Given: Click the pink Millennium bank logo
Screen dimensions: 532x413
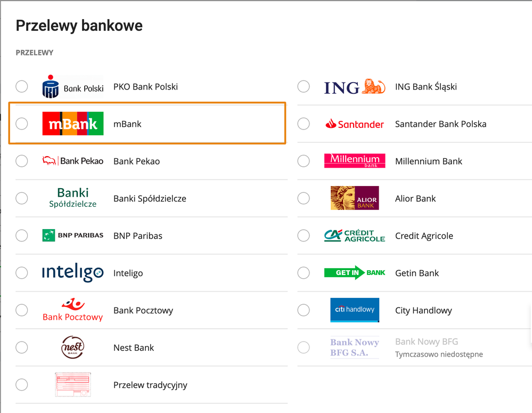Looking at the screenshot, I should (x=355, y=161).
